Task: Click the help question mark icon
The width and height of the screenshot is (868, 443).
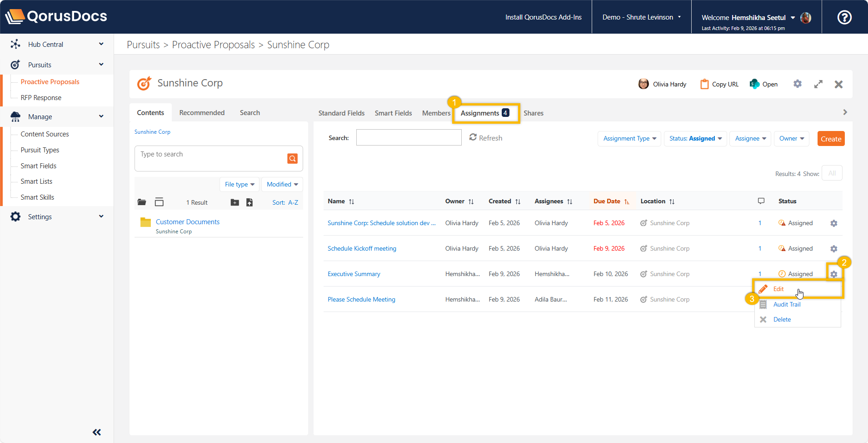Action: tap(844, 17)
